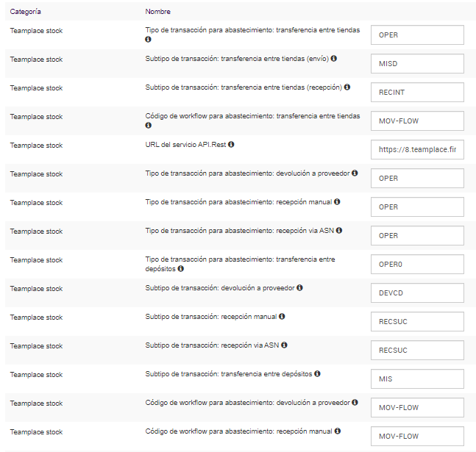Click the RECINT input field
The width and height of the screenshot is (476, 452).
pos(417,93)
